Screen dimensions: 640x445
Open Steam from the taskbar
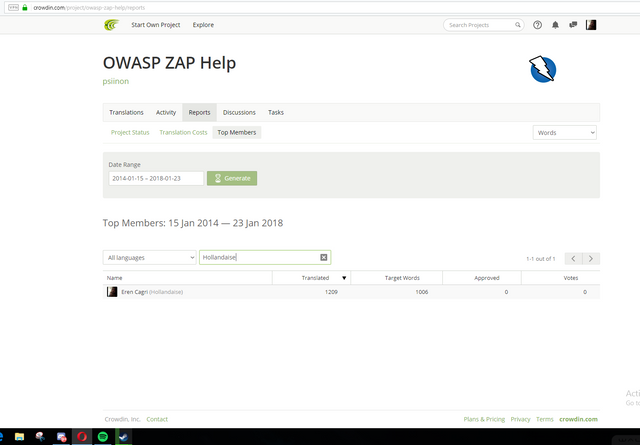123,437
